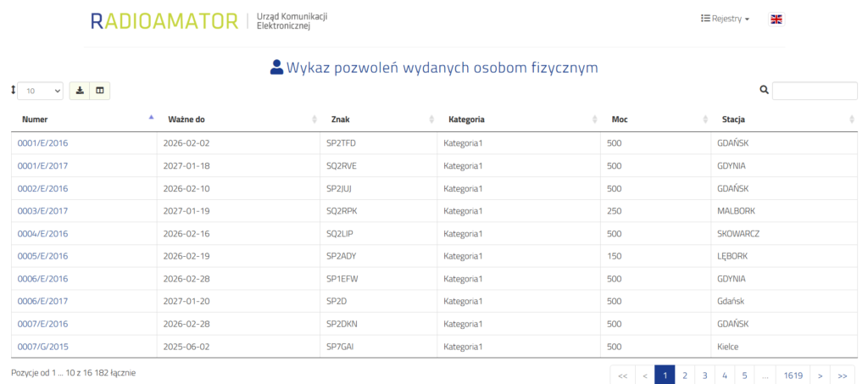Click call sign SP2ADY

tap(341, 256)
